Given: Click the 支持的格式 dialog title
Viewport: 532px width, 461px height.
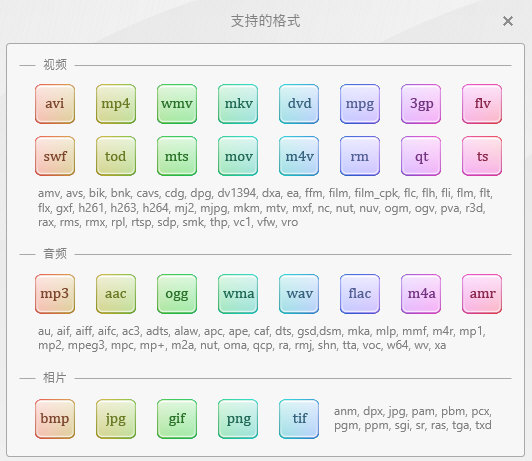Looking at the screenshot, I should (x=266, y=21).
